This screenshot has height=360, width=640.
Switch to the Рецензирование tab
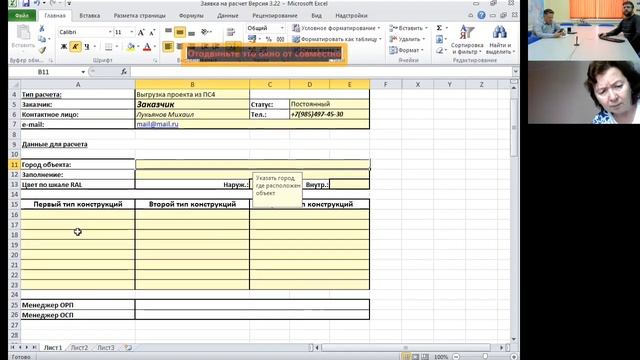(275, 16)
